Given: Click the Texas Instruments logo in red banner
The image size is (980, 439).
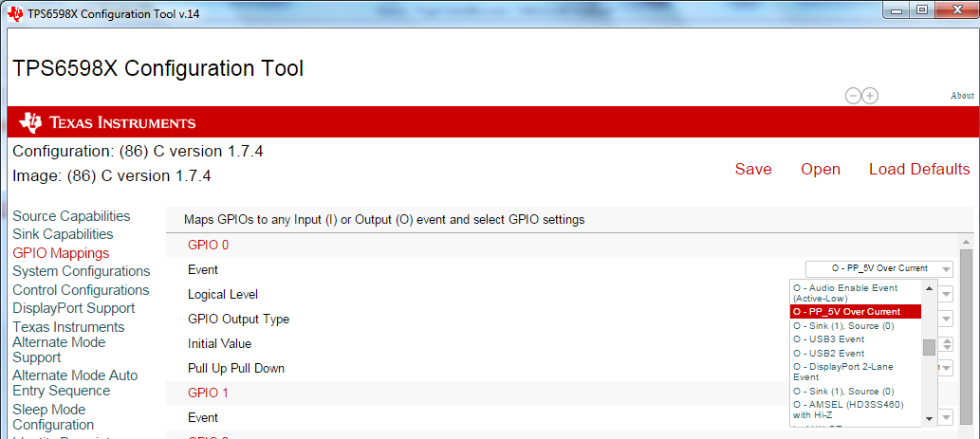Looking at the screenshot, I should tap(107, 122).
